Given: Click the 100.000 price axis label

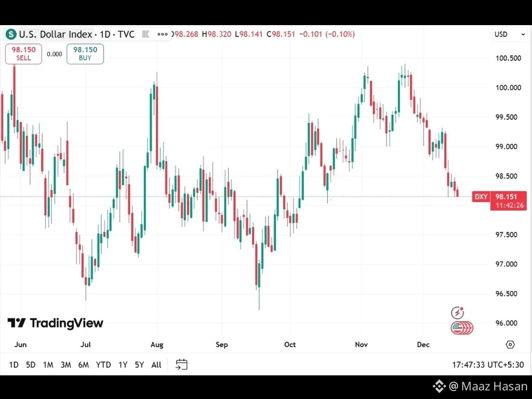Looking at the screenshot, I should (x=508, y=88).
